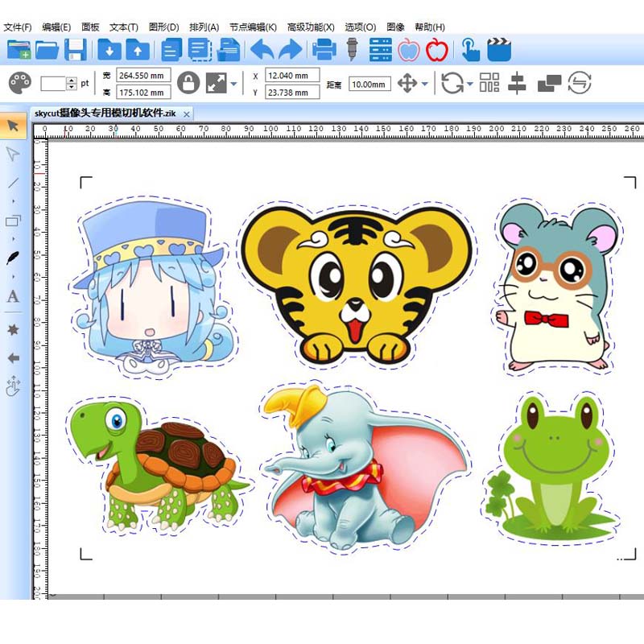644x644 pixels.
Task: Select the text A tool
Action: [13, 296]
